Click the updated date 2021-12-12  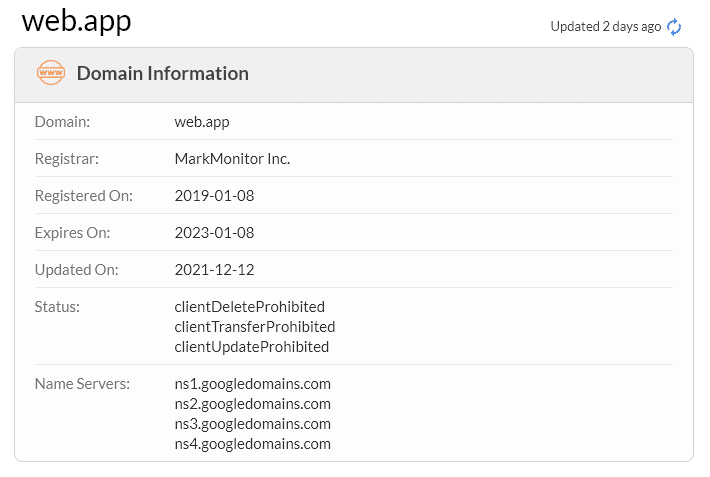(x=214, y=270)
